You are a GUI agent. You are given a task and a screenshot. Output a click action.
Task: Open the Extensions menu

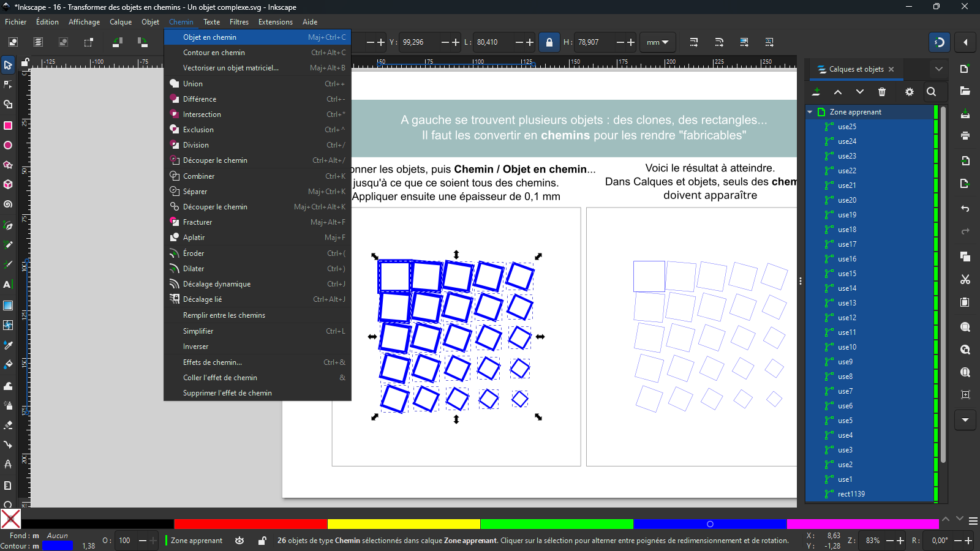pyautogui.click(x=275, y=22)
